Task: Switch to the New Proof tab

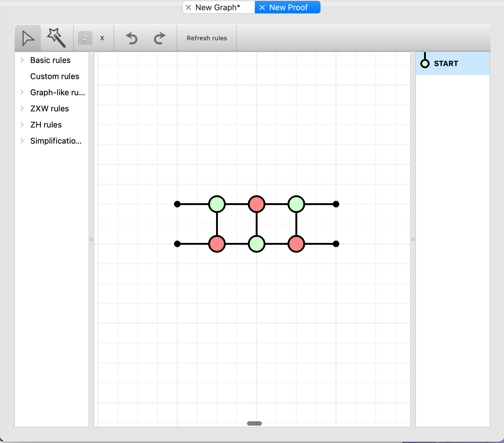Action: 288,7
